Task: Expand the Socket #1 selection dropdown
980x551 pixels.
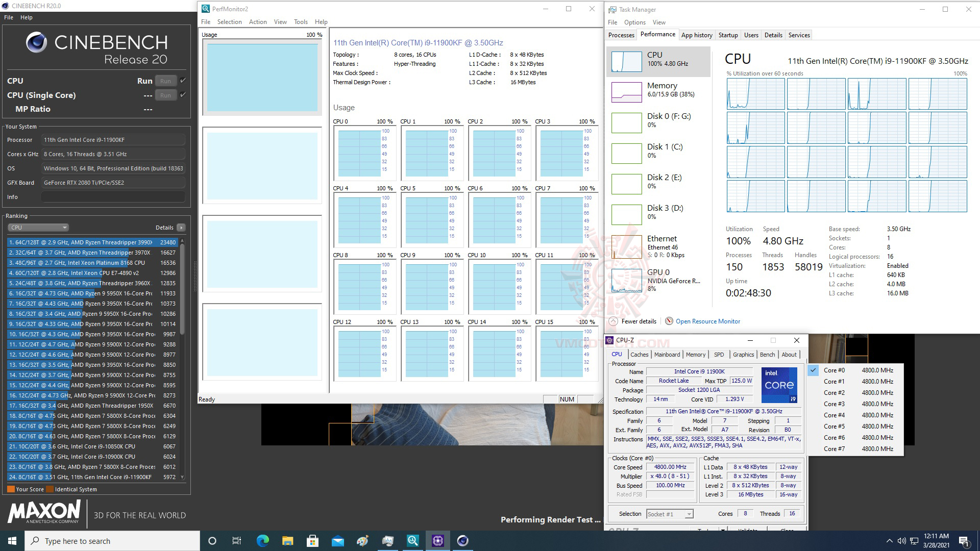Action: click(x=689, y=514)
